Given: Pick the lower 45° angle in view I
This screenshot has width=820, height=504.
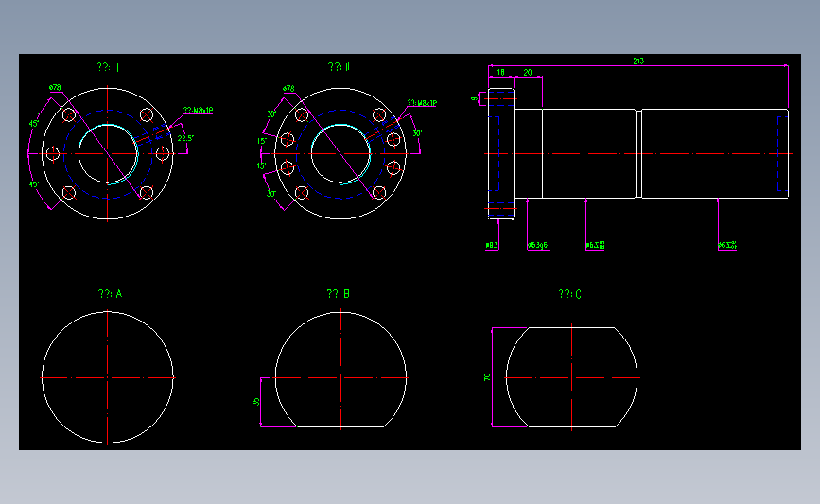Looking at the screenshot, I should tap(34, 184).
